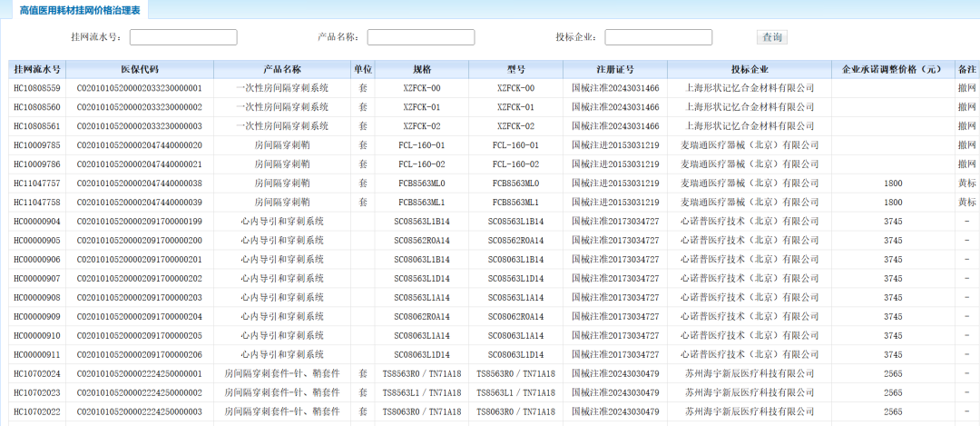This screenshot has height=426, width=980.
Task: Click code C02010105200002033230000001
Action: (140, 88)
